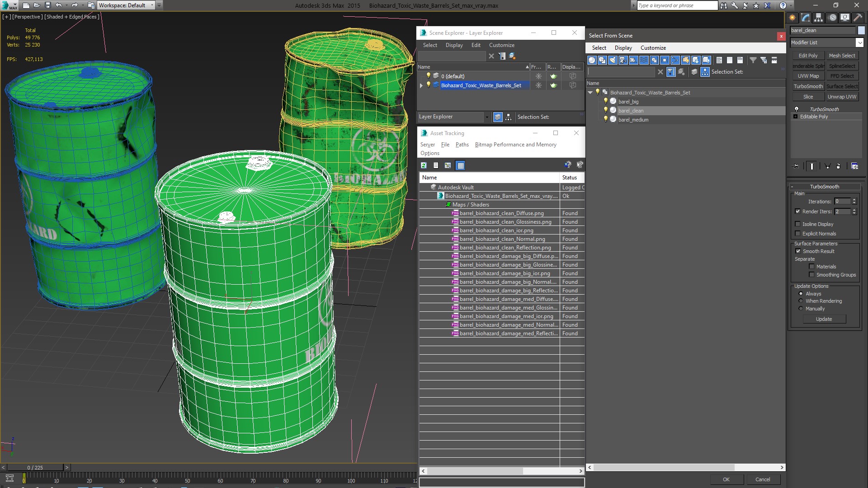Open the Modifier List dropdown
This screenshot has height=488, width=868.
[859, 42]
